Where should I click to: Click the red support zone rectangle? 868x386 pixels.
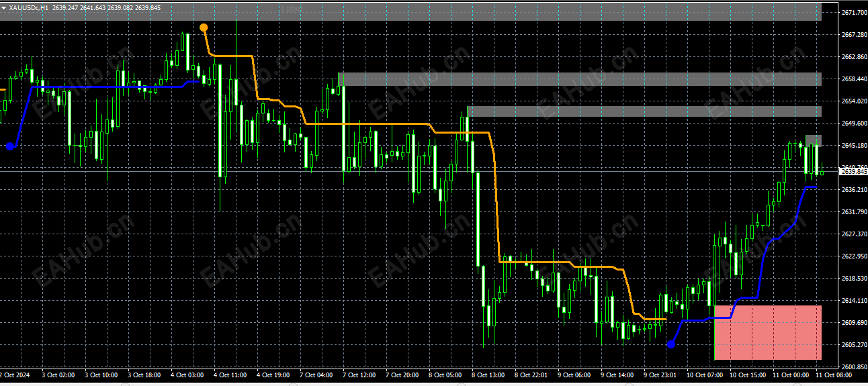pyautogui.click(x=768, y=332)
